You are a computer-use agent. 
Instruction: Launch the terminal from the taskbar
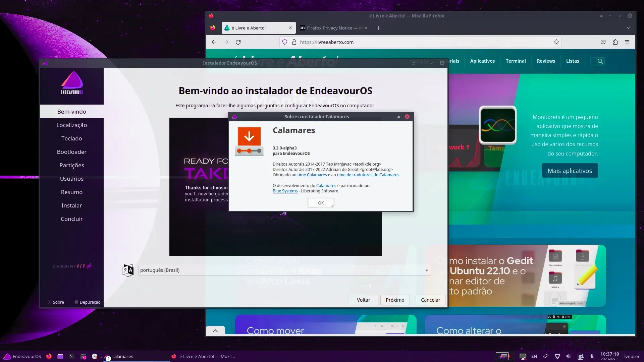click(x=72, y=356)
